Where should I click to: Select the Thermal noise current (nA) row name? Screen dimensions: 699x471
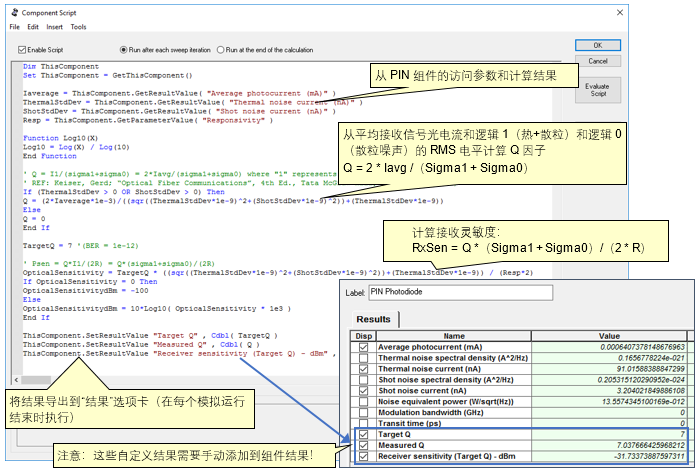(429, 369)
